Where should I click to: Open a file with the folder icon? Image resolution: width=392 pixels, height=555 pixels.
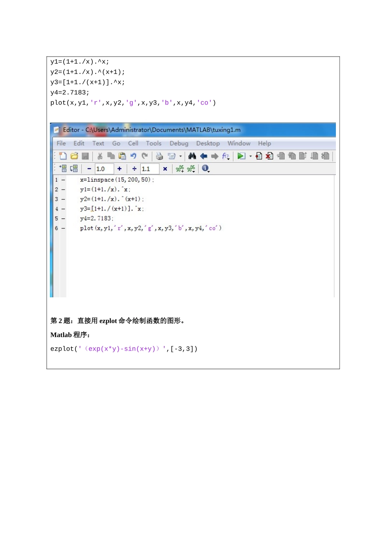click(x=74, y=156)
